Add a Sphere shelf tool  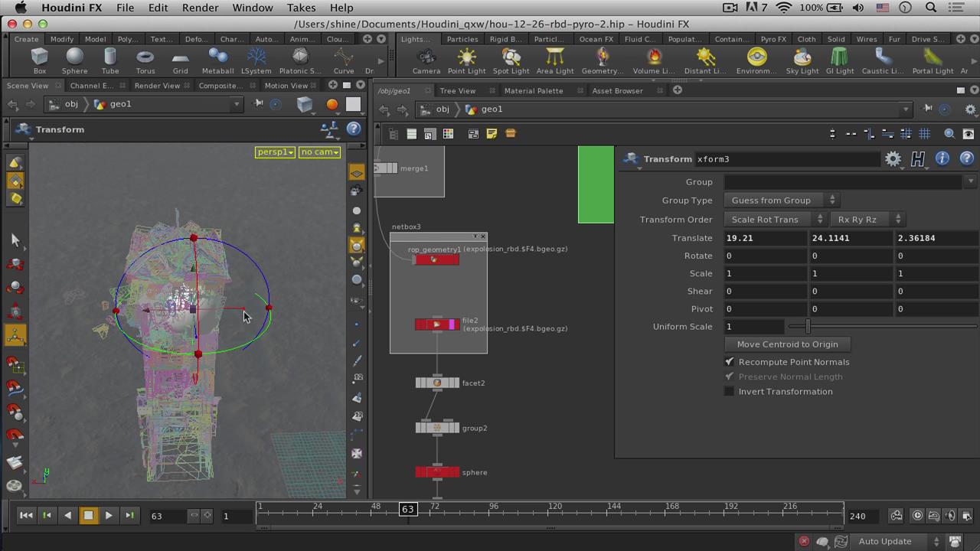[74, 61]
